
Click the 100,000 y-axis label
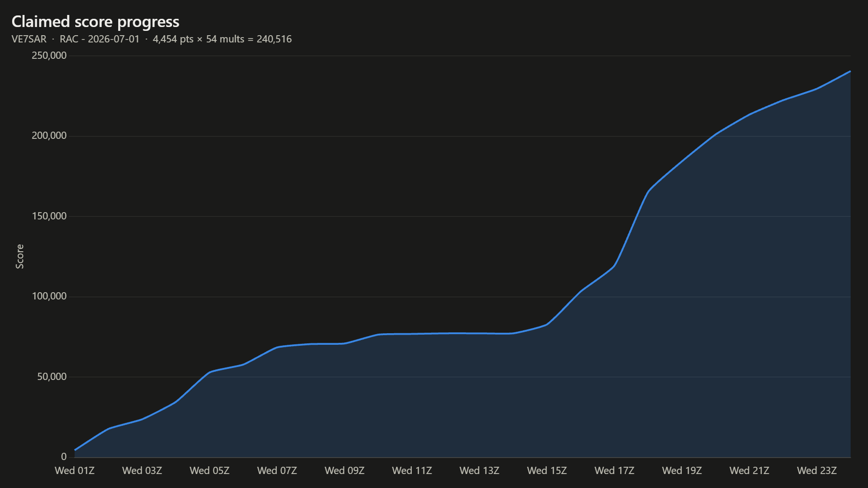point(49,296)
